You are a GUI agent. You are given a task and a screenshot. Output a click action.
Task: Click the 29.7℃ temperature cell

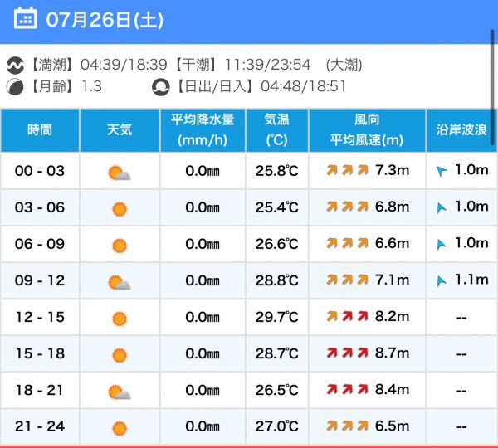pos(277,317)
